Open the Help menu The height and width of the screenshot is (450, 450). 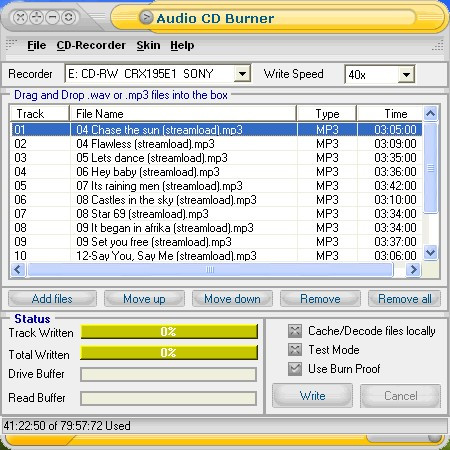point(182,45)
